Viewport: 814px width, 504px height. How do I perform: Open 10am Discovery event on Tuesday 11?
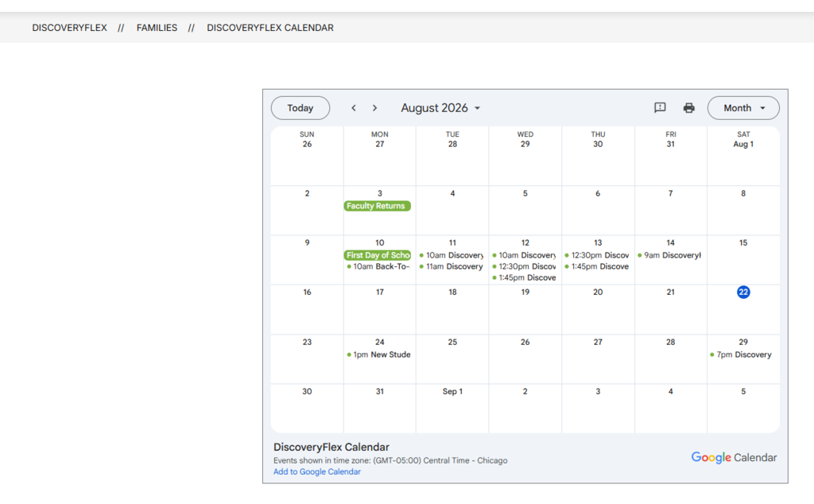pyautogui.click(x=452, y=255)
